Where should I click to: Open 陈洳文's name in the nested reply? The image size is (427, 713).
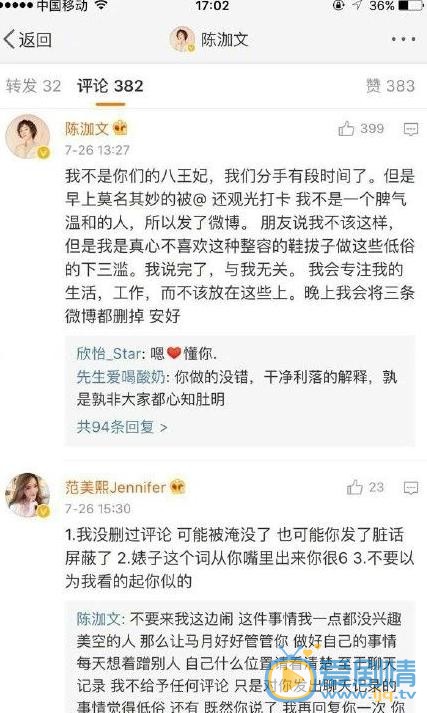(x=98, y=619)
